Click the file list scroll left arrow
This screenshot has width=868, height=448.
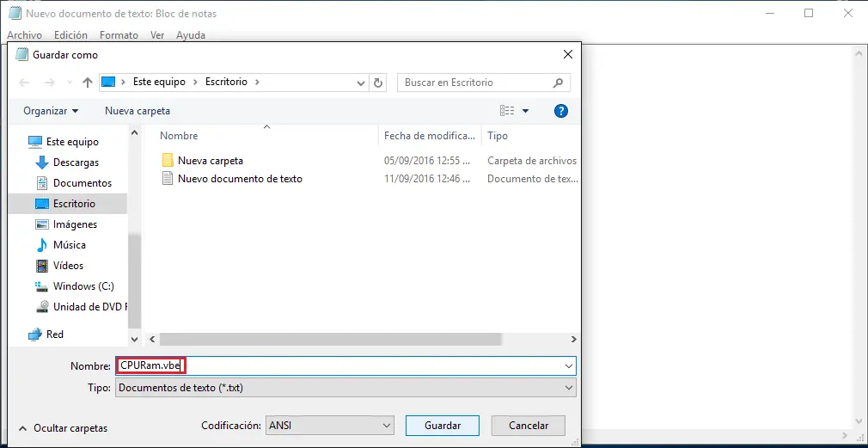coord(151,339)
